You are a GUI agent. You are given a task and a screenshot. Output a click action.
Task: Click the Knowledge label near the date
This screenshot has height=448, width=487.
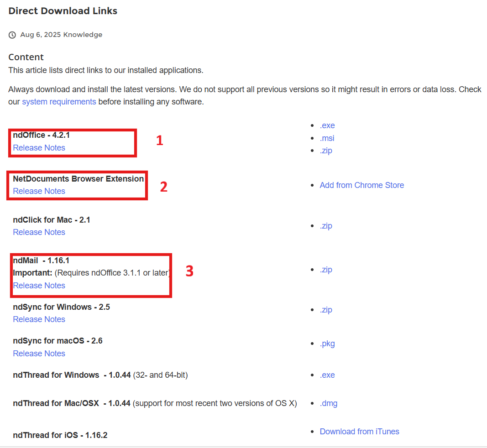click(83, 35)
